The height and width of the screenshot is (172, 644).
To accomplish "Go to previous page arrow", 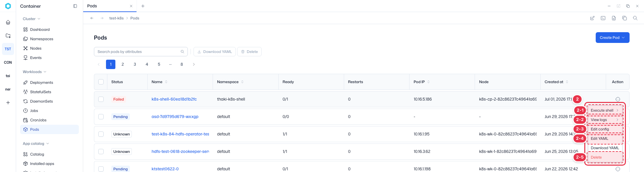I will pyautogui.click(x=99, y=64).
